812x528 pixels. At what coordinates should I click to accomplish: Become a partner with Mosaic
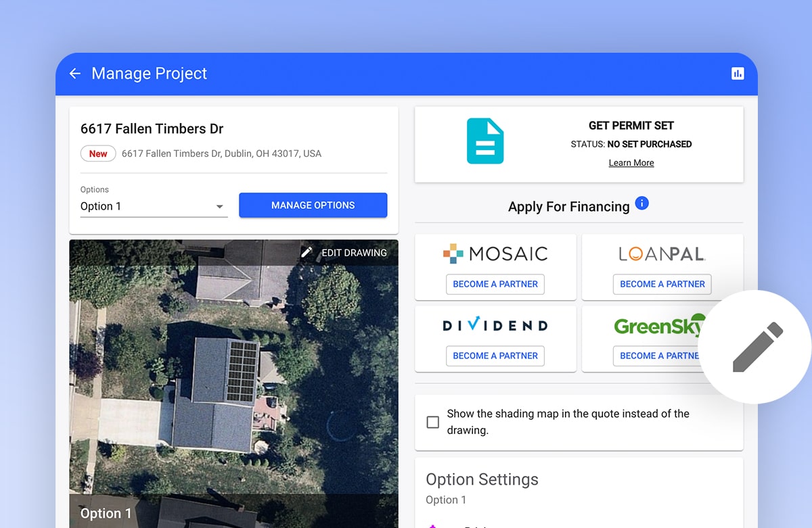point(495,284)
